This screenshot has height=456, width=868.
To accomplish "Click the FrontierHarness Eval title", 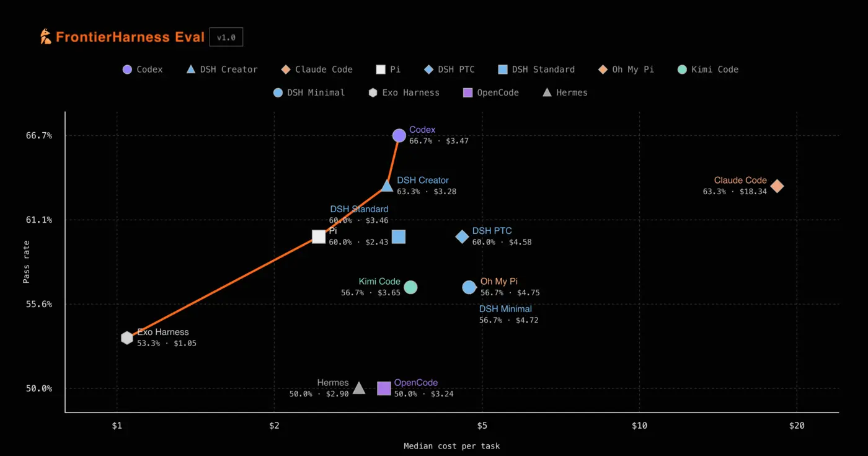I will (x=130, y=37).
